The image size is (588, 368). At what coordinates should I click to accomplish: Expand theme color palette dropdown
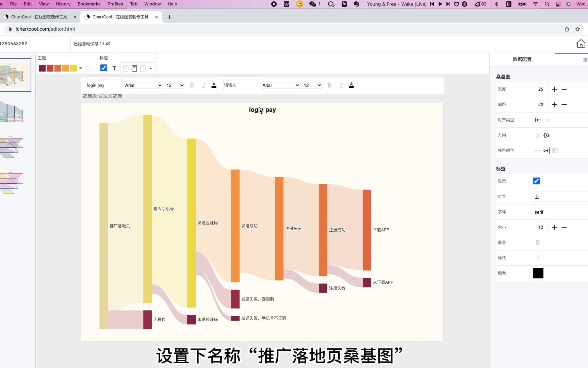[81, 68]
